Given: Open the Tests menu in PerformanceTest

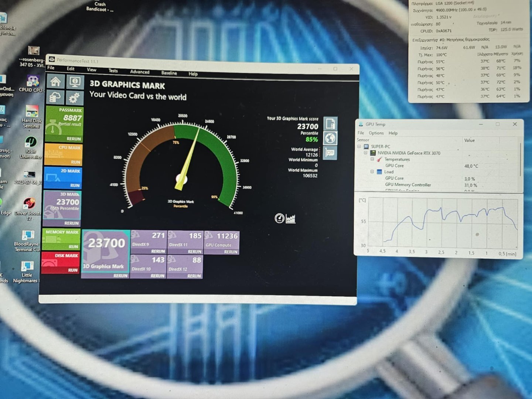Looking at the screenshot, I should tap(113, 71).
